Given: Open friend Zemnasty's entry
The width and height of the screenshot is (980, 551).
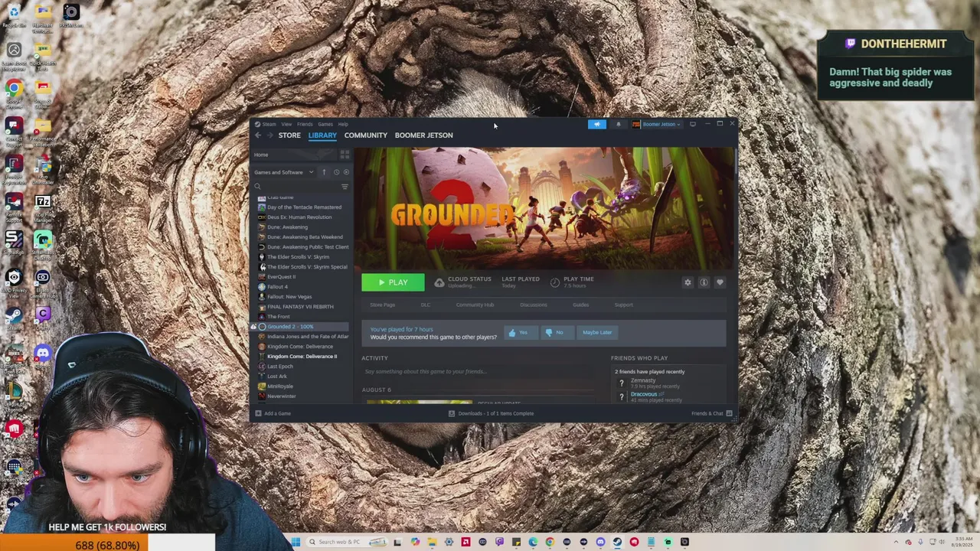Looking at the screenshot, I should coord(649,383).
